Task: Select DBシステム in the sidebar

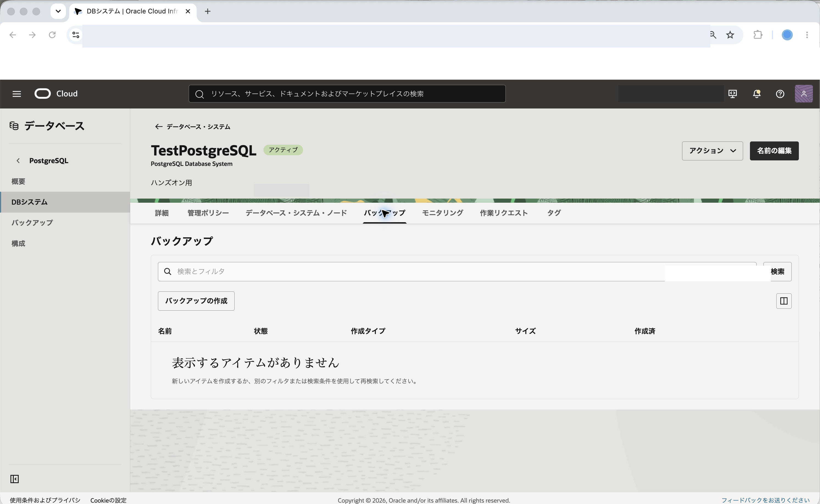Action: 65,202
